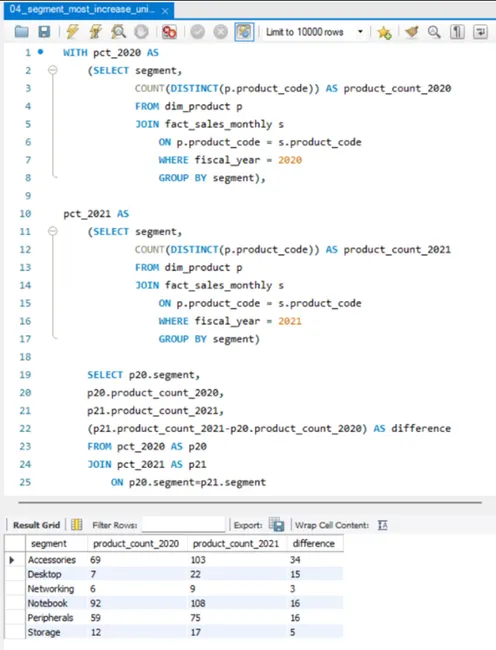496x650 pixels.
Task: Execute the whole query with lightning bolt icon
Action: pos(73,32)
